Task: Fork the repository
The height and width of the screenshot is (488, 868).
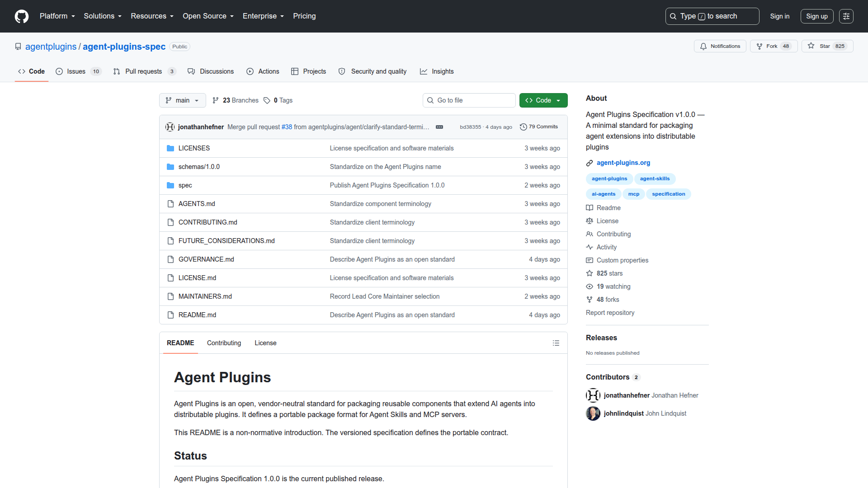Action: pos(774,46)
